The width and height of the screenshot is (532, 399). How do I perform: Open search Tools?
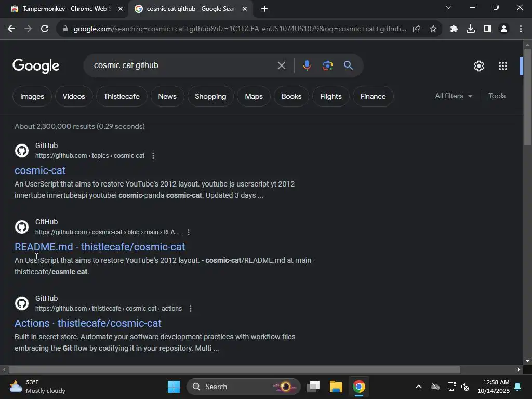click(497, 96)
